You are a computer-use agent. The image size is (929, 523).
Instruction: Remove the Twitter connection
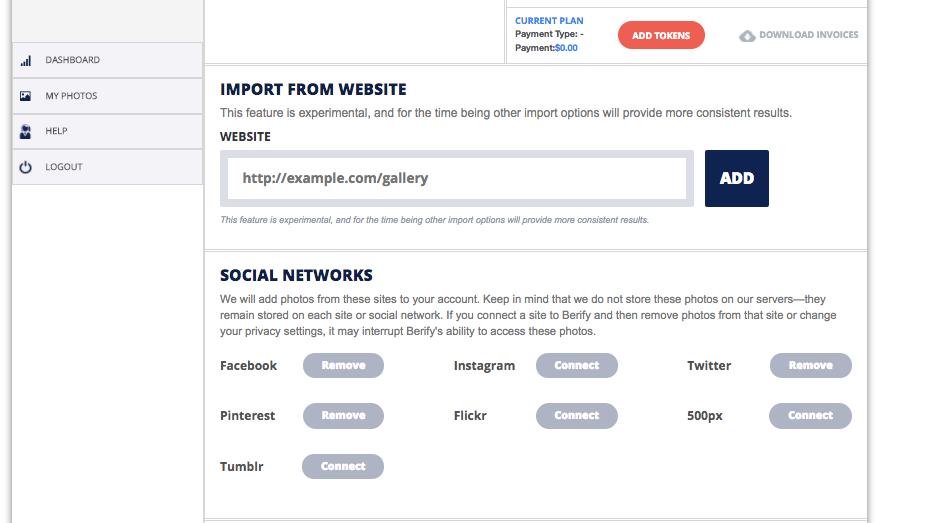(811, 365)
